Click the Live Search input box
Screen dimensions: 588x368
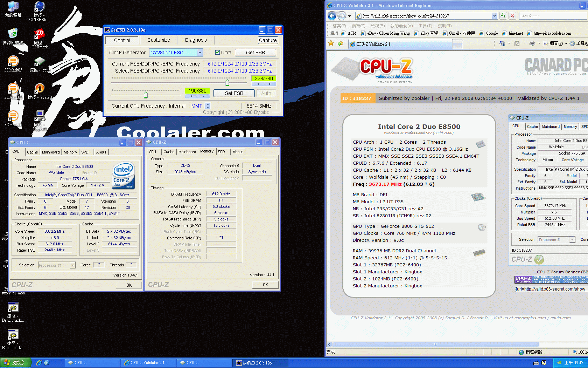point(553,16)
